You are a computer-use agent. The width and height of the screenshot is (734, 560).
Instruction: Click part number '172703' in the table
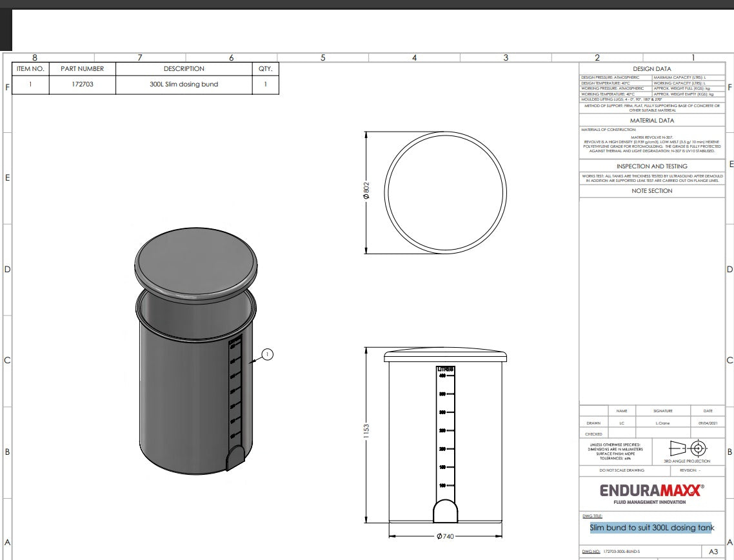coord(83,85)
